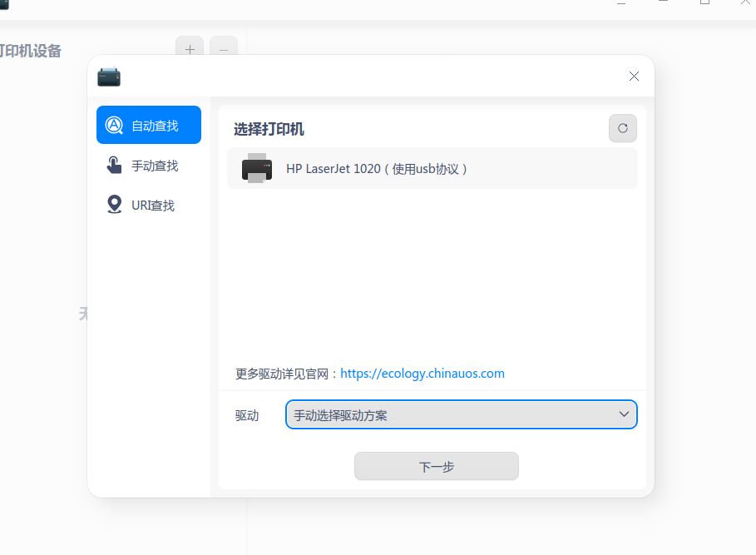
Task: Click the refresh icon to rescan printers
Action: point(622,129)
